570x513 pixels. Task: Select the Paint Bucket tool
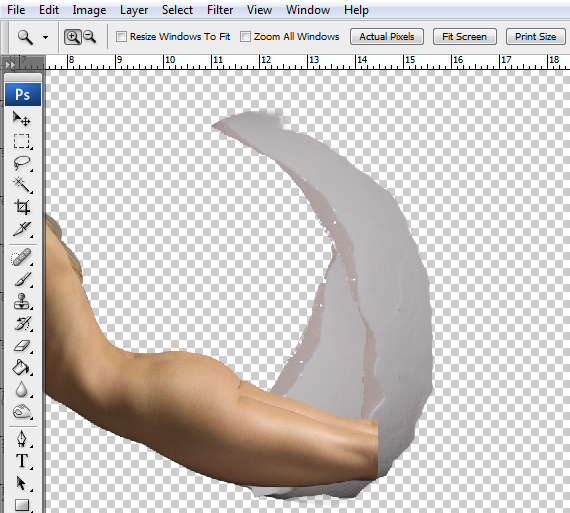pos(21,368)
